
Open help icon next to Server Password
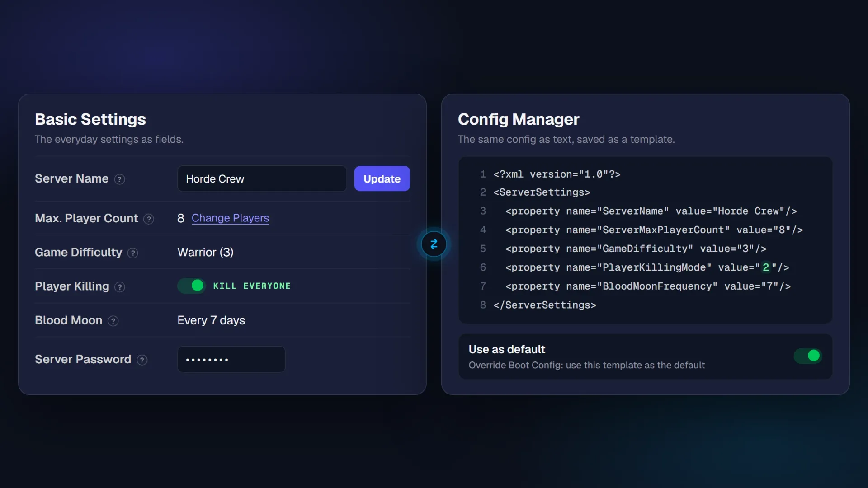(142, 360)
